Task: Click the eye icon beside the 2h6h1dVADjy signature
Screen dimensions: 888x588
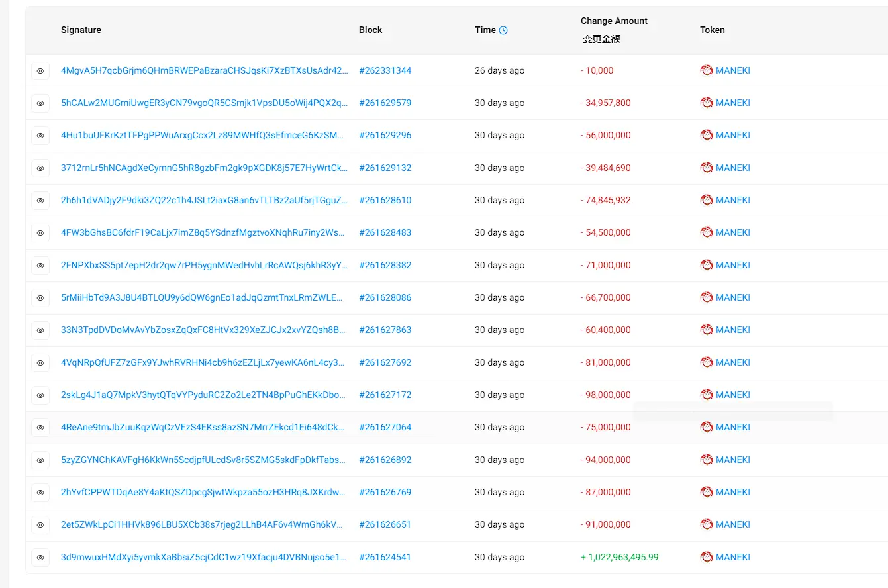Action: (x=40, y=200)
